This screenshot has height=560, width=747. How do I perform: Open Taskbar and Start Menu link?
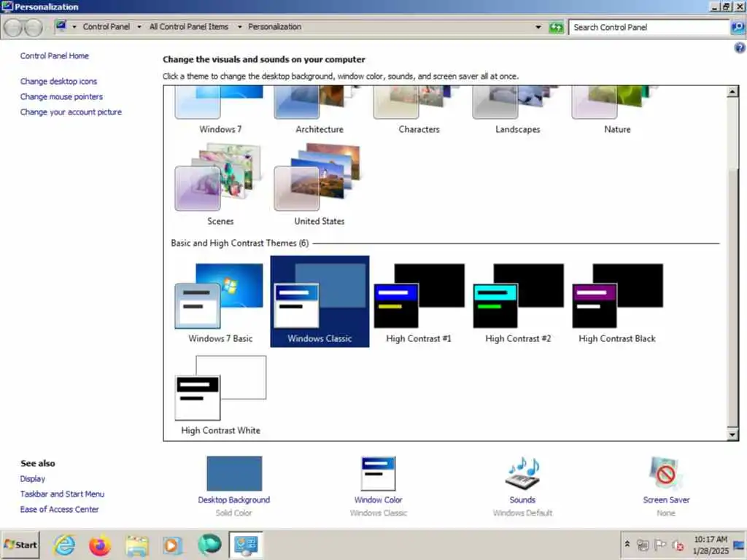pos(62,494)
